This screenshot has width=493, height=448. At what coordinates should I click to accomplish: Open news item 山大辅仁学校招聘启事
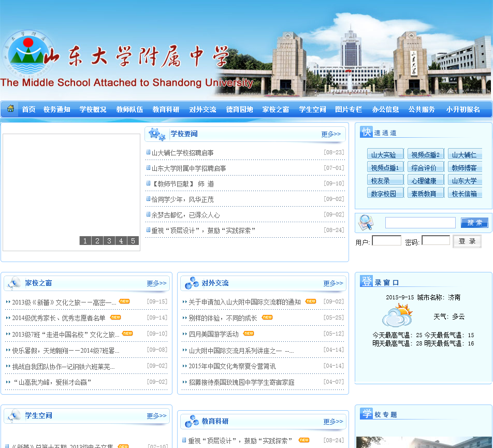click(x=182, y=153)
